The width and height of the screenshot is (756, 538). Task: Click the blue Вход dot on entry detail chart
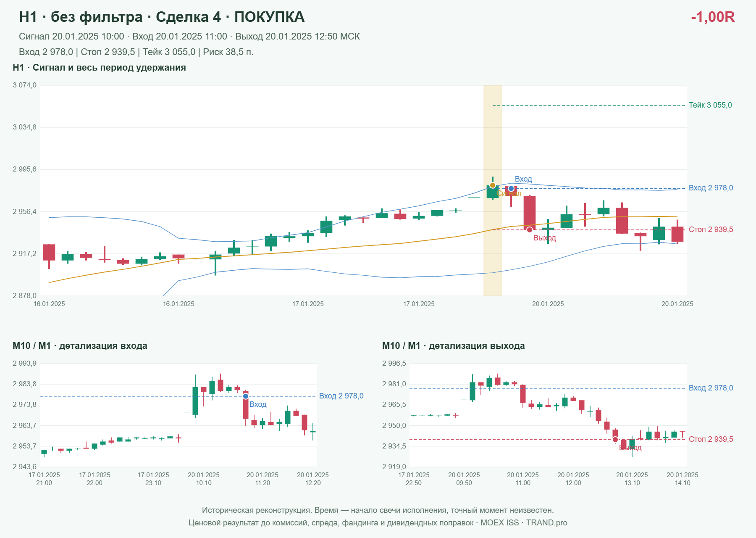[x=246, y=396]
